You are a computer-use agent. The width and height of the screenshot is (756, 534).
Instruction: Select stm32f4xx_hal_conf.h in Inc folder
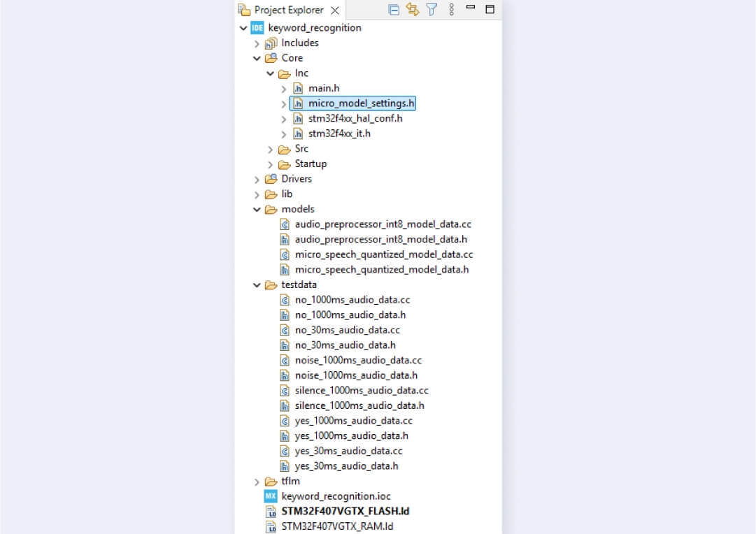tap(355, 119)
